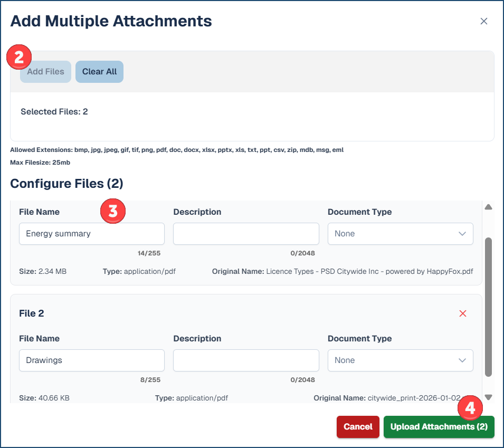Cancel the attachment upload
504x448 pixels.
coord(358,427)
